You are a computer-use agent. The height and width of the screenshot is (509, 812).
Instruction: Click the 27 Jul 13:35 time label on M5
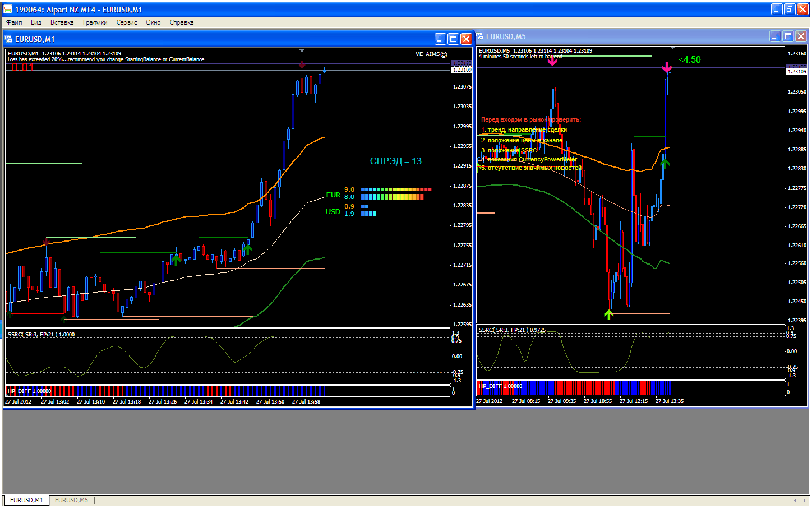coord(670,401)
